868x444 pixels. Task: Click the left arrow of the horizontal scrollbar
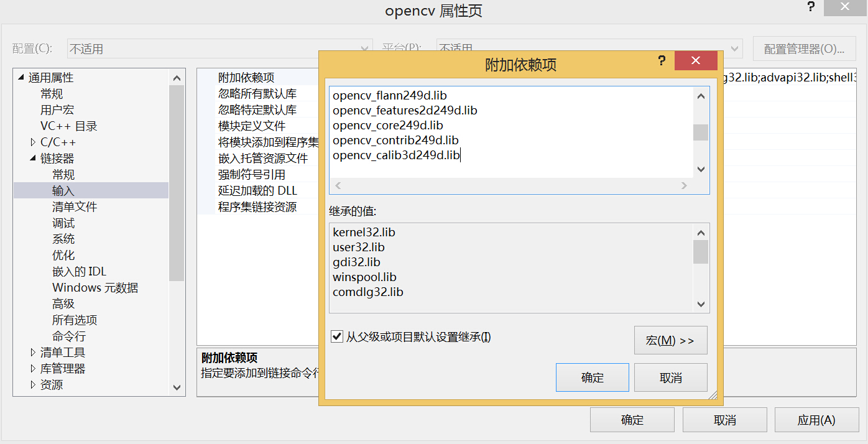[x=338, y=185]
